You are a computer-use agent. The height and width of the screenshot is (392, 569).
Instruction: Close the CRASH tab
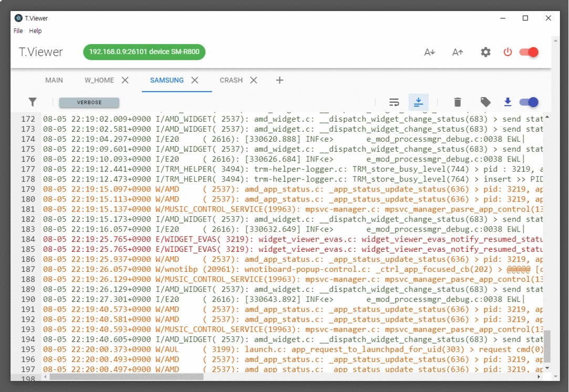coord(254,80)
